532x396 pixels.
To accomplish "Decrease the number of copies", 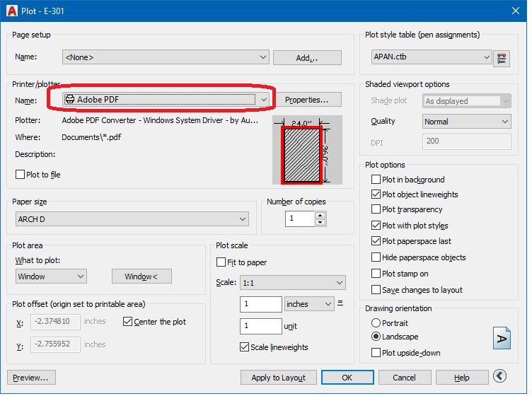I will (x=320, y=223).
